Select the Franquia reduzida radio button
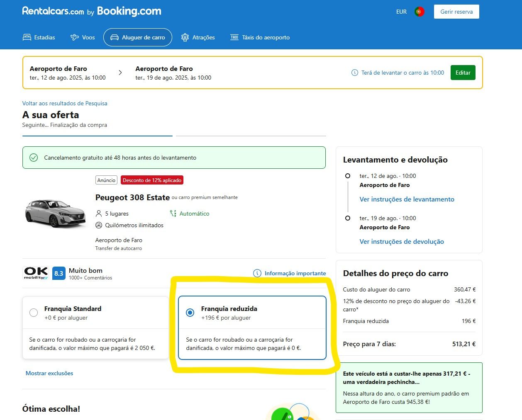 pos(190,313)
